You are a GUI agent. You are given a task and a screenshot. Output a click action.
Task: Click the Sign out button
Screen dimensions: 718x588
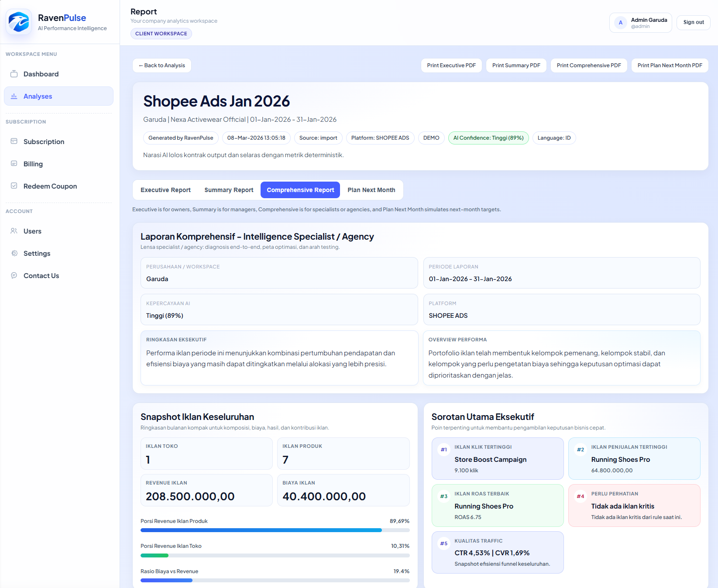693,22
